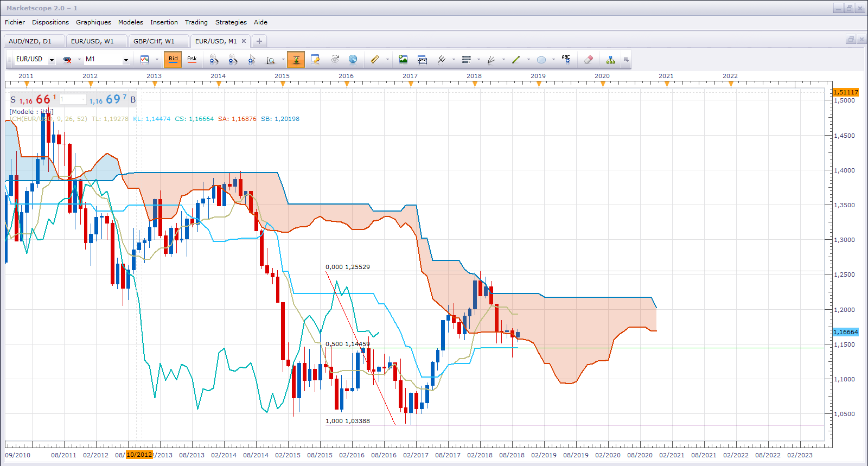Screen dimensions: 868x466
Task: Switch to the GBP/CHF, W1 tab
Action: click(159, 41)
